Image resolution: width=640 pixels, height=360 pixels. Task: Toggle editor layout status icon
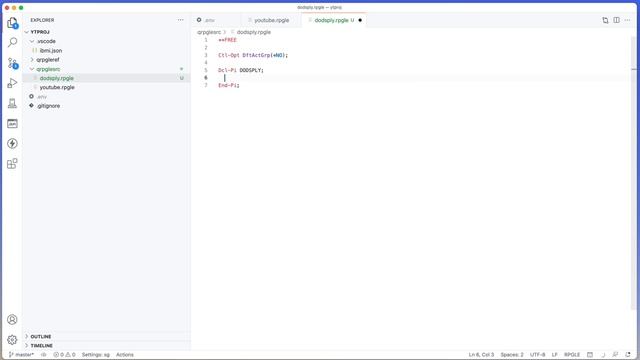590,355
